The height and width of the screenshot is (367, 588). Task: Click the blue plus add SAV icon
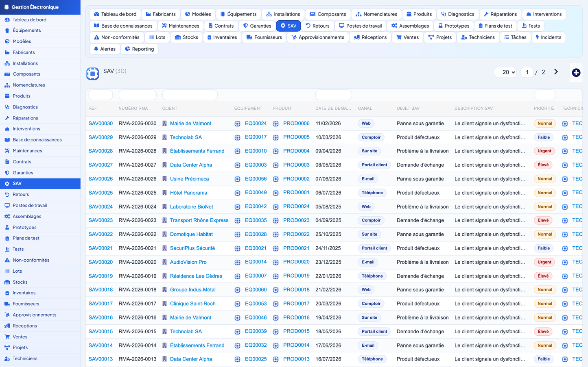click(576, 73)
